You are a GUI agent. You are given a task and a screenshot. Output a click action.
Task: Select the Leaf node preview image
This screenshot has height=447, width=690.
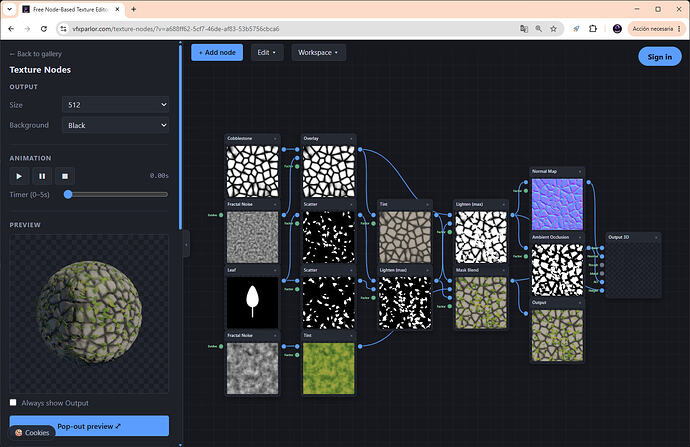253,302
